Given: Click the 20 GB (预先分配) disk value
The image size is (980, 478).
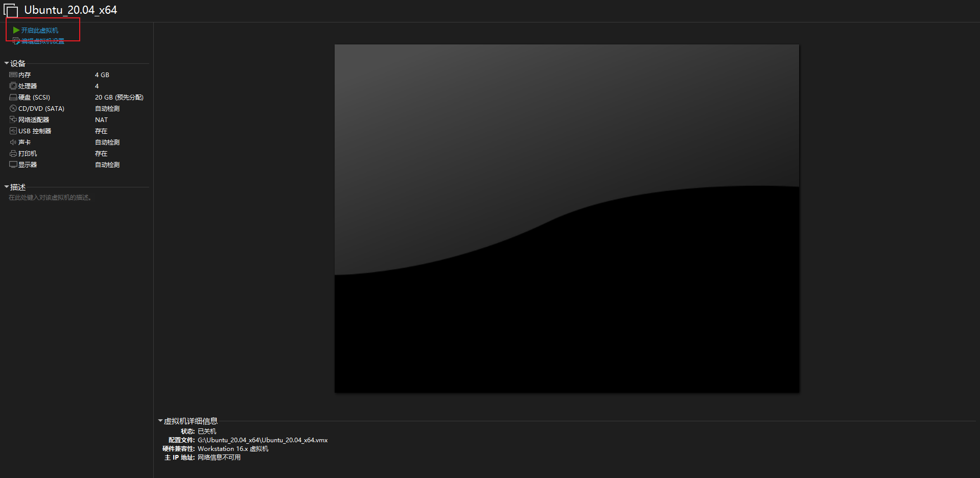Looking at the screenshot, I should point(119,98).
